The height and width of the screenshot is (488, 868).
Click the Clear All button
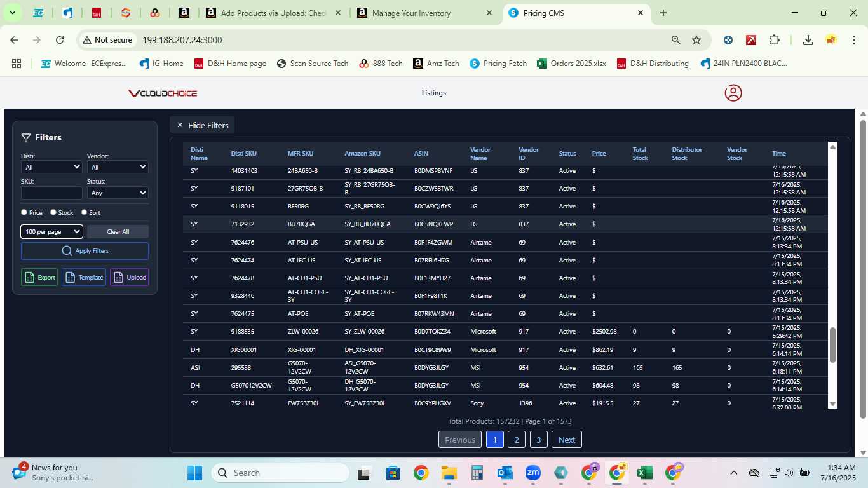[x=118, y=231]
